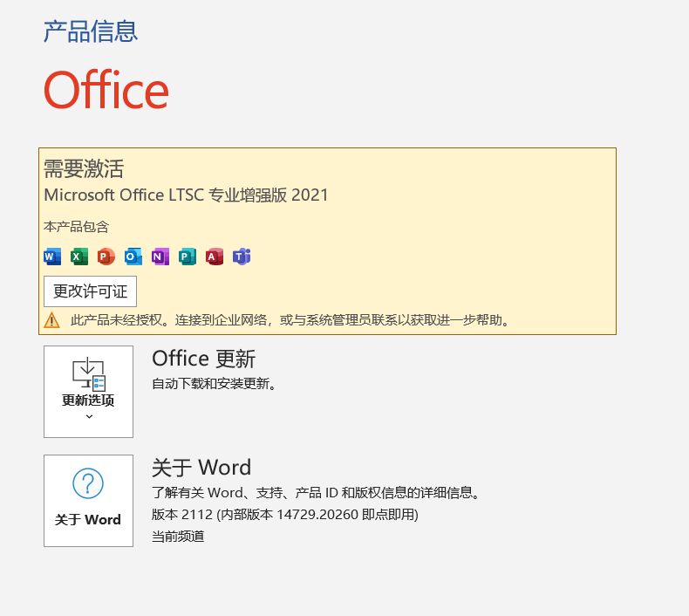Click the Publisher app icon

pyautogui.click(x=188, y=257)
